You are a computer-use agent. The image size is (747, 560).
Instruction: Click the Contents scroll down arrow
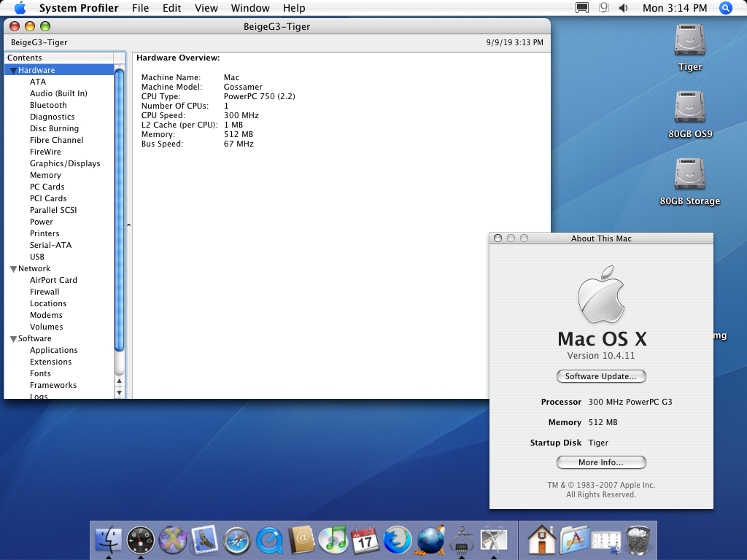click(x=119, y=393)
